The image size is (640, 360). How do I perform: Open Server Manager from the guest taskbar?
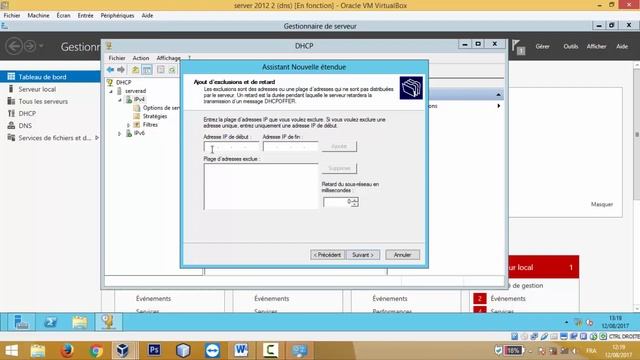(x=21, y=322)
